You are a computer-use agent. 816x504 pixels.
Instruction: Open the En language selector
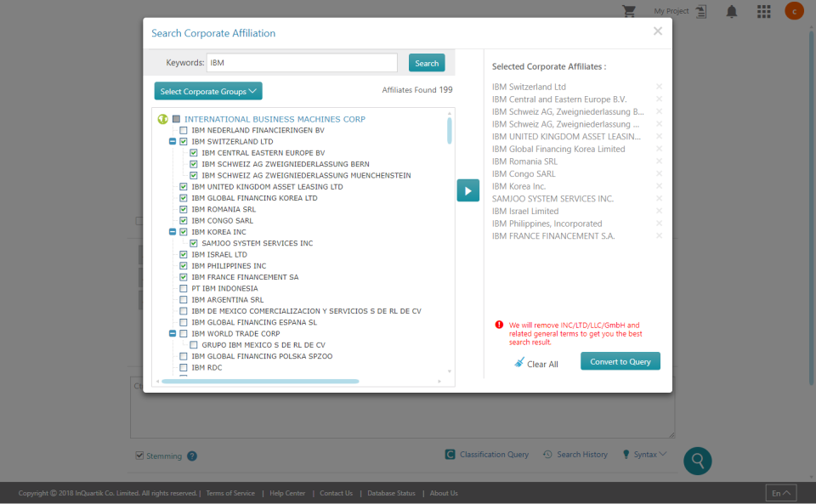(x=780, y=493)
